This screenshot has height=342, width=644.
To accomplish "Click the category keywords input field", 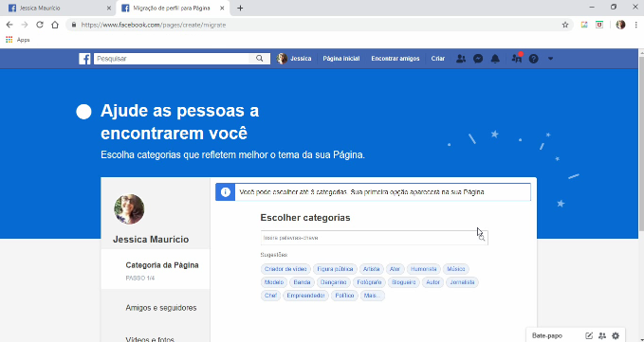I will coord(374,238).
